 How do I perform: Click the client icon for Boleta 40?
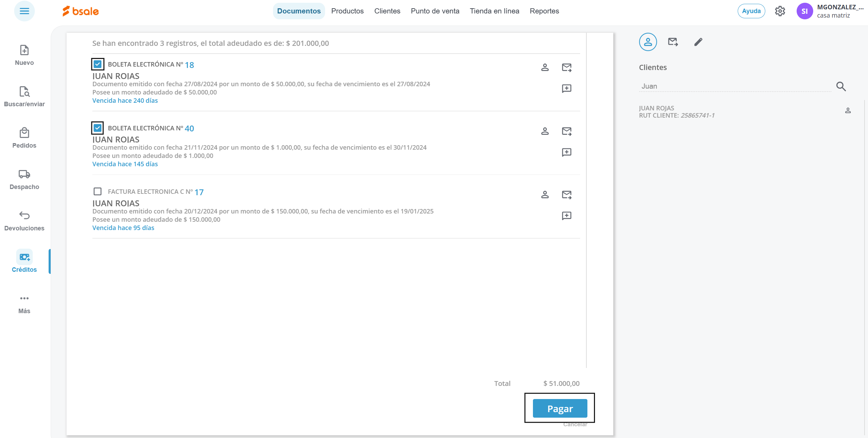pyautogui.click(x=545, y=131)
